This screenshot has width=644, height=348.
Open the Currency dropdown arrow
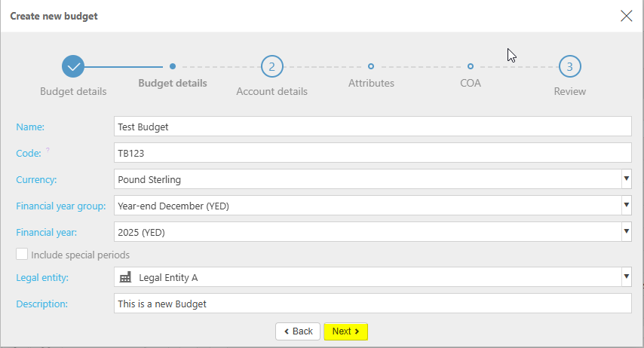pyautogui.click(x=625, y=179)
